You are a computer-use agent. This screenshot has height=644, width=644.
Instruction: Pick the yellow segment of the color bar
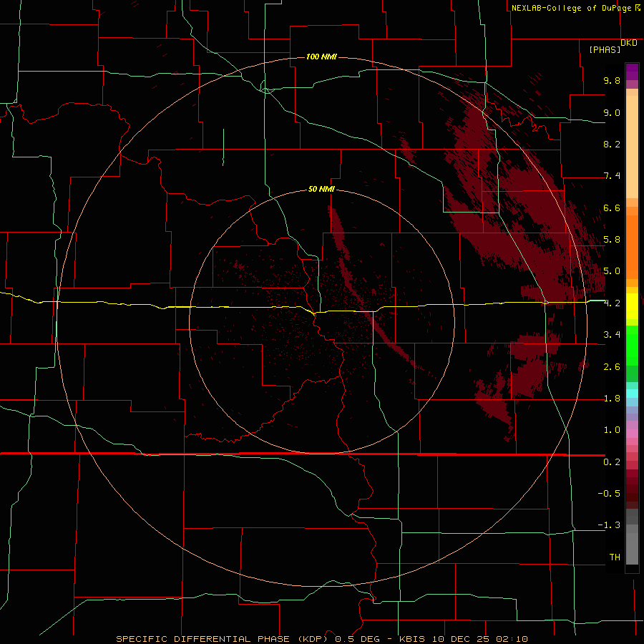[632, 306]
